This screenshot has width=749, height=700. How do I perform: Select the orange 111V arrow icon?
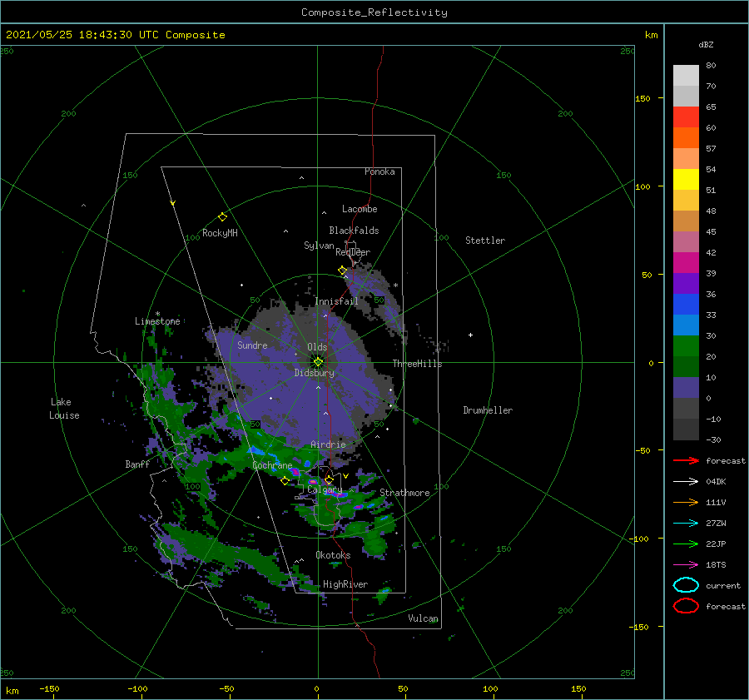click(686, 502)
